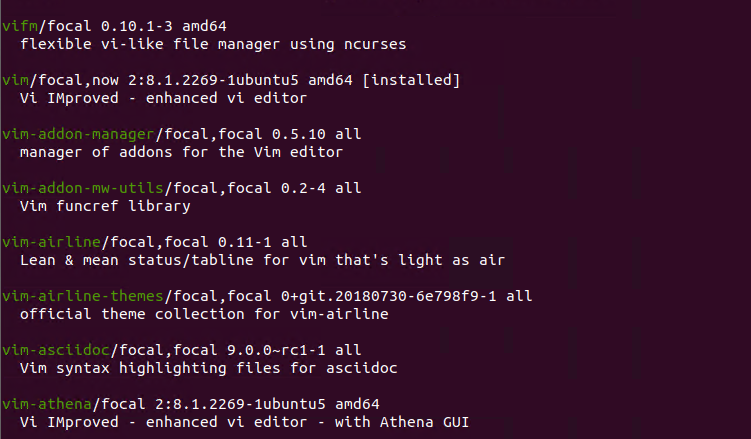751x439 pixels.
Task: Click the vim-airline-themes package name
Action: pos(83,296)
